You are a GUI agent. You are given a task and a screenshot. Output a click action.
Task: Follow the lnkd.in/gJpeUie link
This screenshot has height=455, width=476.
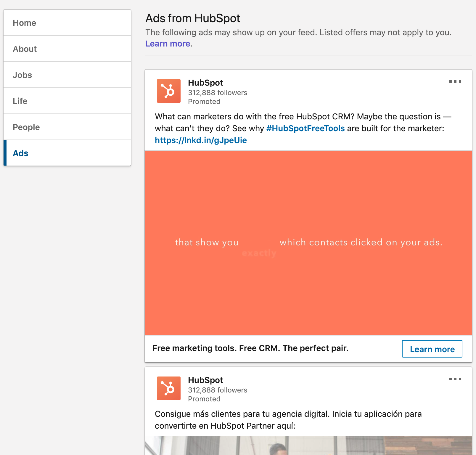coord(201,140)
